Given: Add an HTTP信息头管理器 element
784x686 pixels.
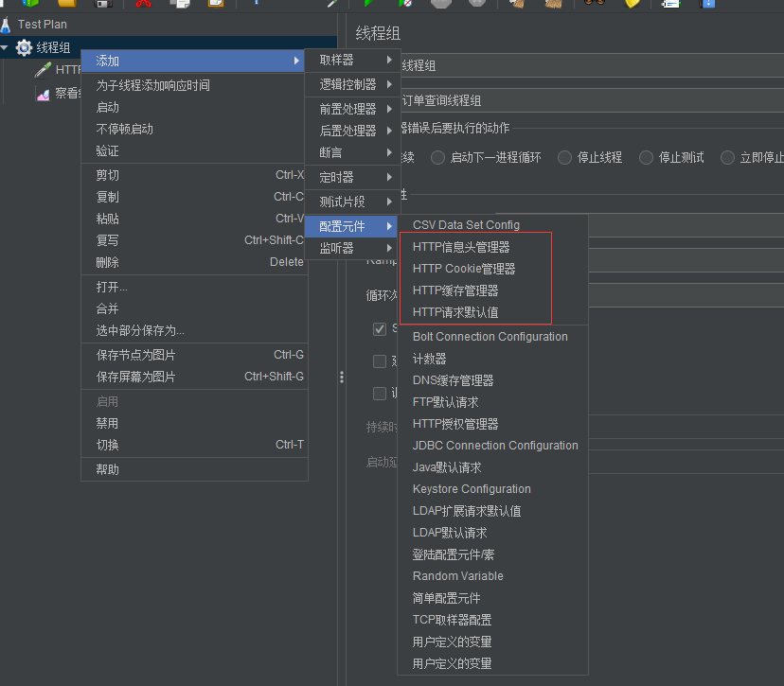Looking at the screenshot, I should [x=492, y=247].
